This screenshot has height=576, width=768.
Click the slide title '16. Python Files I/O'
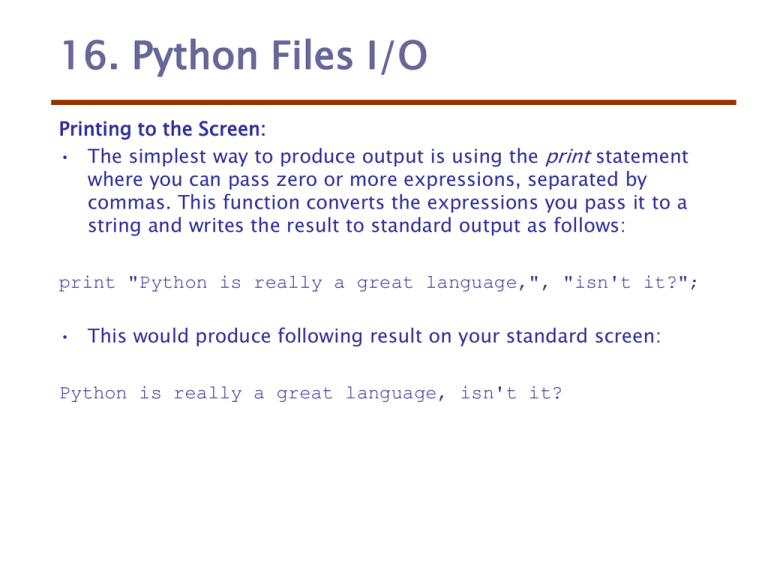[x=244, y=55]
